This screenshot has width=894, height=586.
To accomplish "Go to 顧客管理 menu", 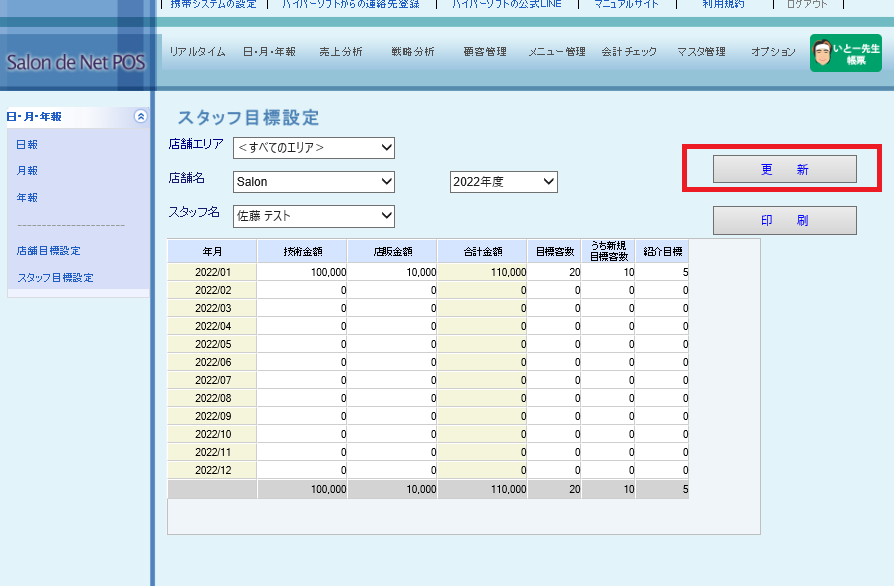I will click(x=485, y=52).
